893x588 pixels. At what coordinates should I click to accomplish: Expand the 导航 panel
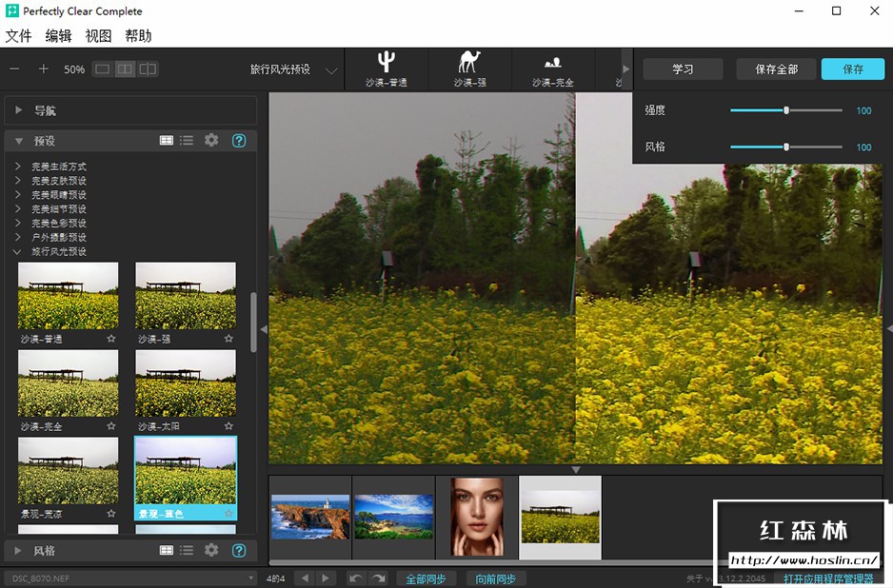pos(19,110)
